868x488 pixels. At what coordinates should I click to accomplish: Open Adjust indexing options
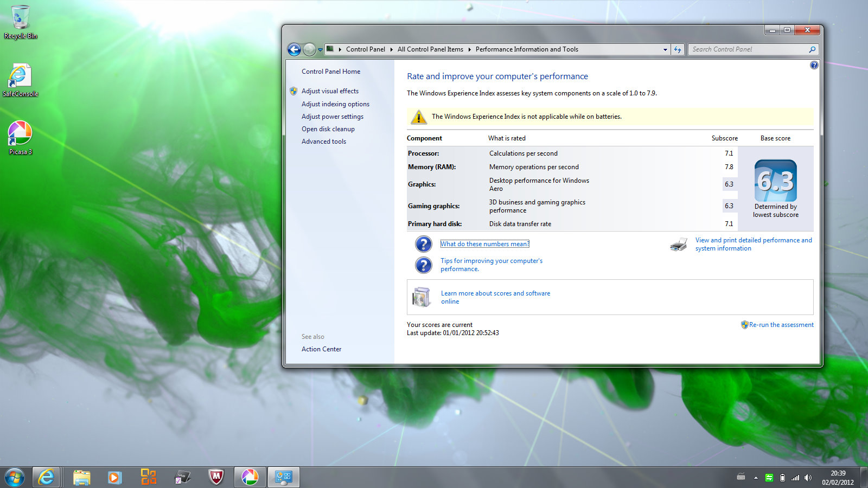click(335, 104)
